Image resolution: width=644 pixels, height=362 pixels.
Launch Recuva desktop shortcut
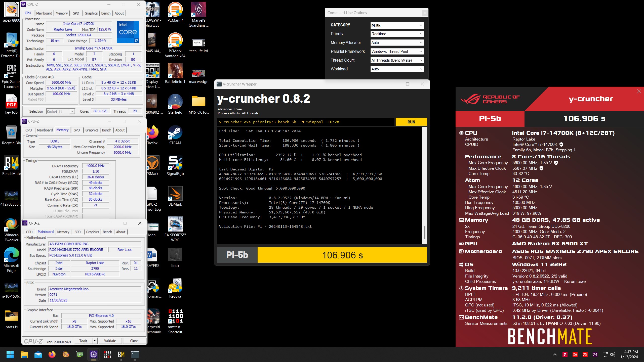point(175,288)
